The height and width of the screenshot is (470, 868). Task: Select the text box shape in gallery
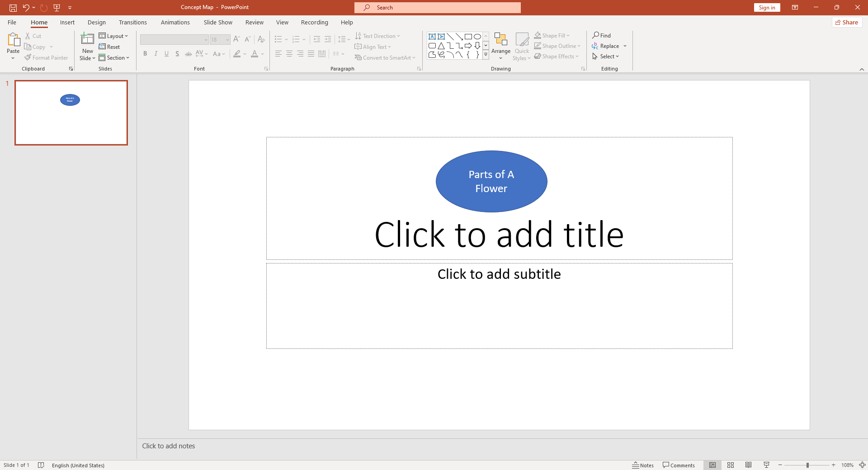pyautogui.click(x=432, y=37)
